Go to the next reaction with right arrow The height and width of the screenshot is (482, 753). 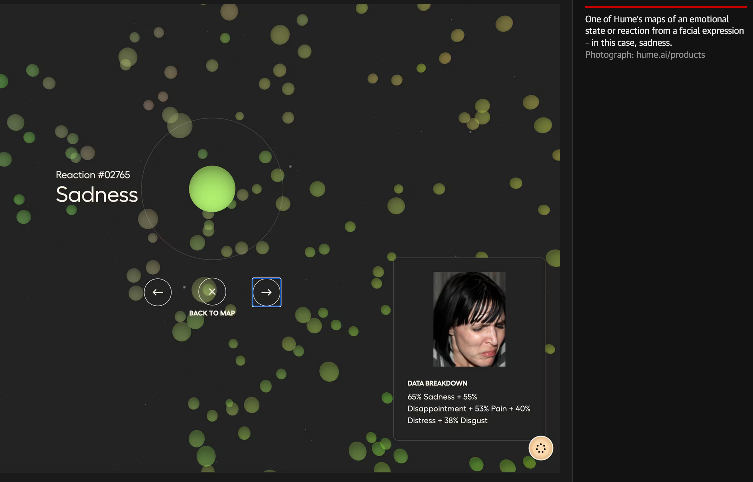[267, 292]
